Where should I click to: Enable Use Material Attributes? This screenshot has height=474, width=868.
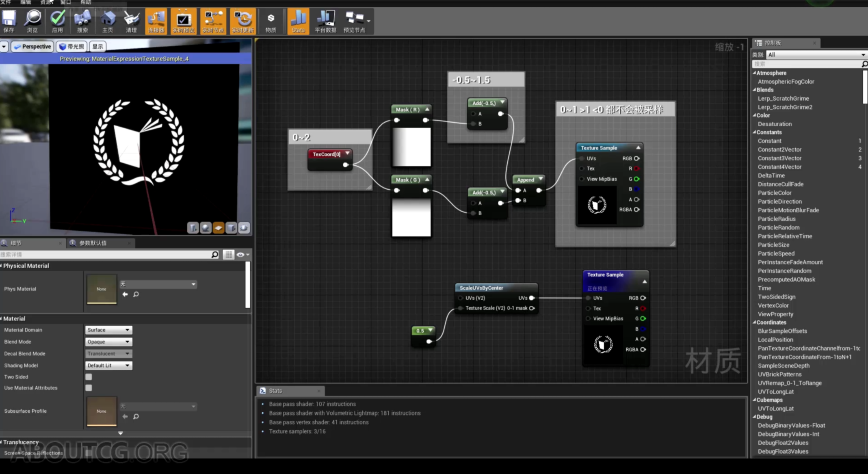[x=88, y=388]
